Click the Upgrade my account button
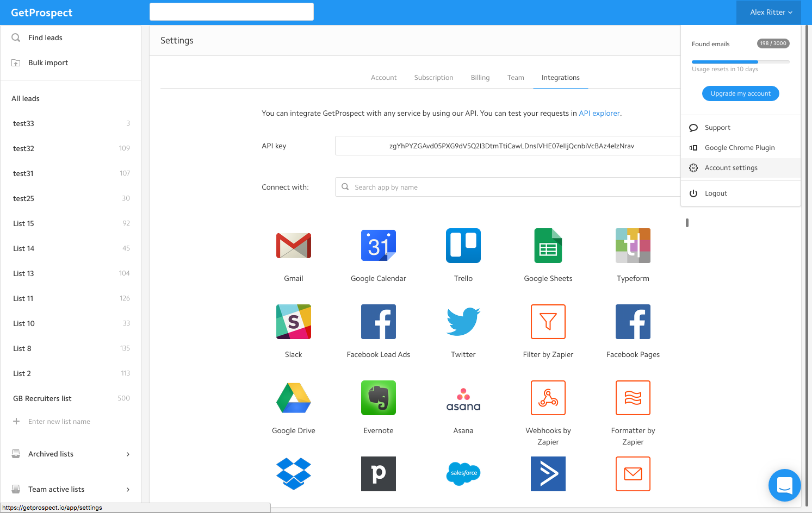 (x=741, y=93)
